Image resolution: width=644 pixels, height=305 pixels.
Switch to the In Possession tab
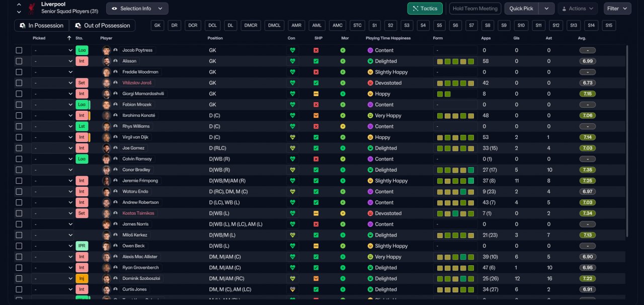(42, 26)
